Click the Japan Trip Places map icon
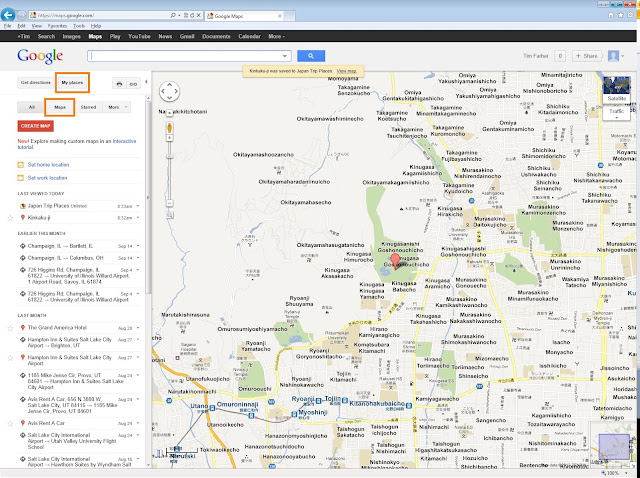Viewport: 640px width, 478px height. coord(23,206)
